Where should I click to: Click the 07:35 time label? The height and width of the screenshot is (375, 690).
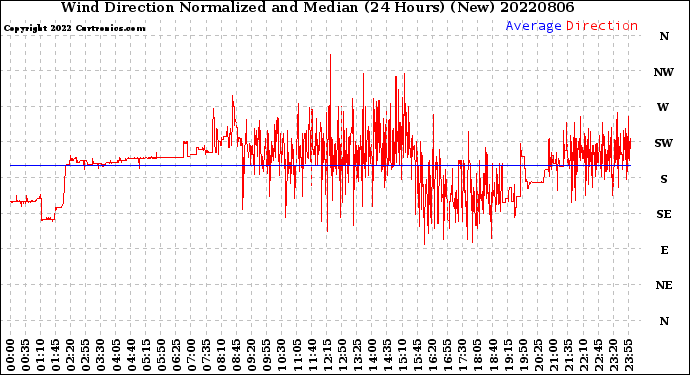(x=206, y=355)
